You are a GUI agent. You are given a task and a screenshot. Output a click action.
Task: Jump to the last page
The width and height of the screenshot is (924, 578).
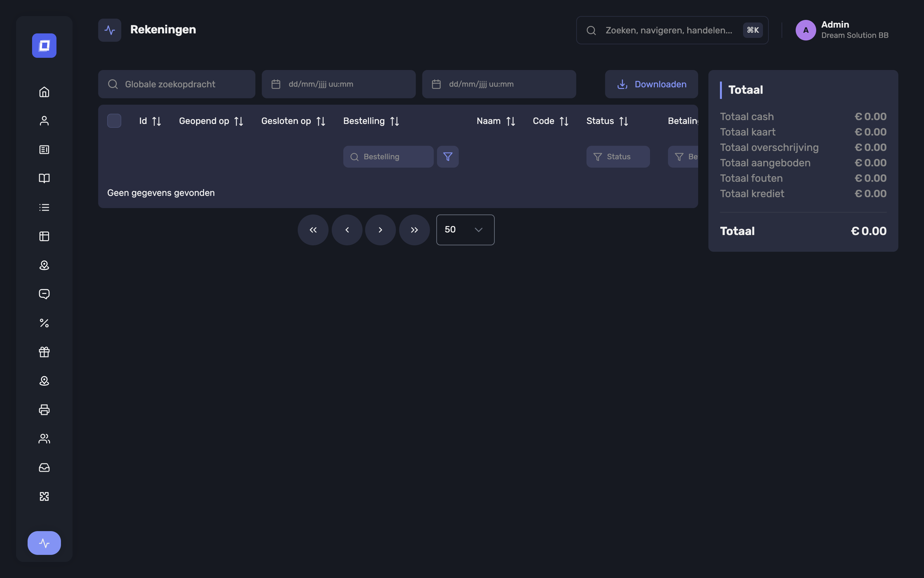click(x=414, y=230)
